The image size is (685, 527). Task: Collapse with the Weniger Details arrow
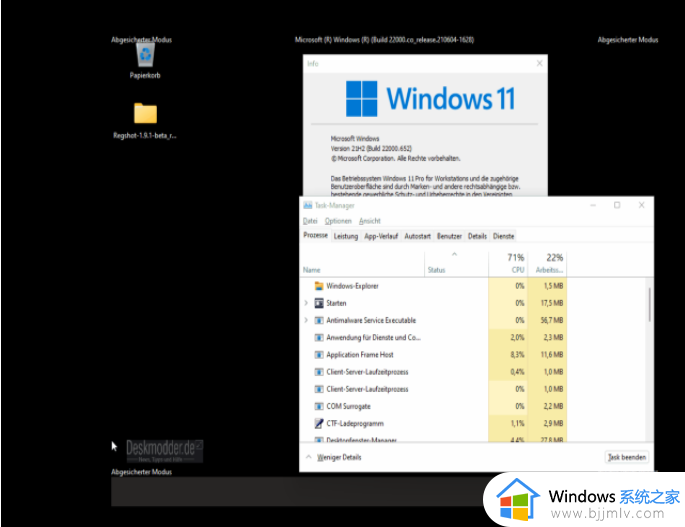308,457
